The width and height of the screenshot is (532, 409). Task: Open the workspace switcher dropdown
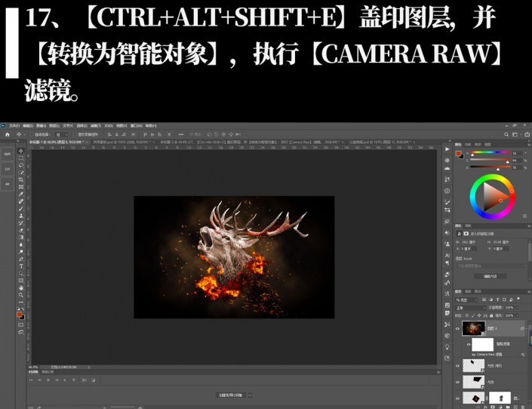coord(515,134)
